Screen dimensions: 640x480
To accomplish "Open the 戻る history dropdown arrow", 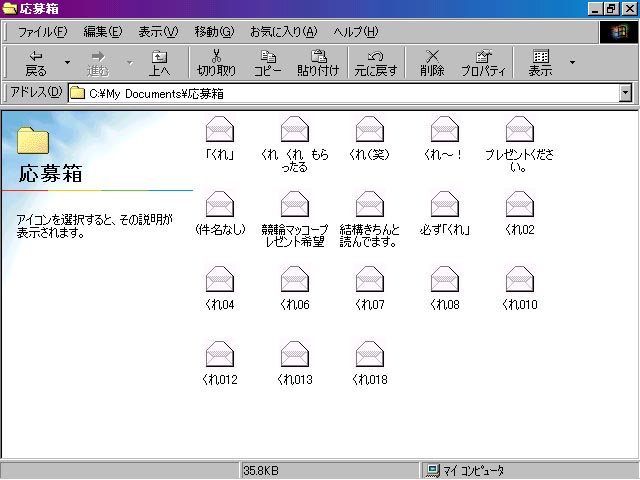I will click(x=67, y=63).
